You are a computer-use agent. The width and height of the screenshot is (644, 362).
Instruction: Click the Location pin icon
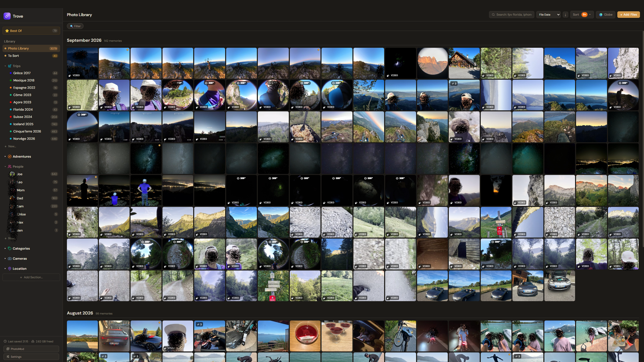tap(10, 268)
